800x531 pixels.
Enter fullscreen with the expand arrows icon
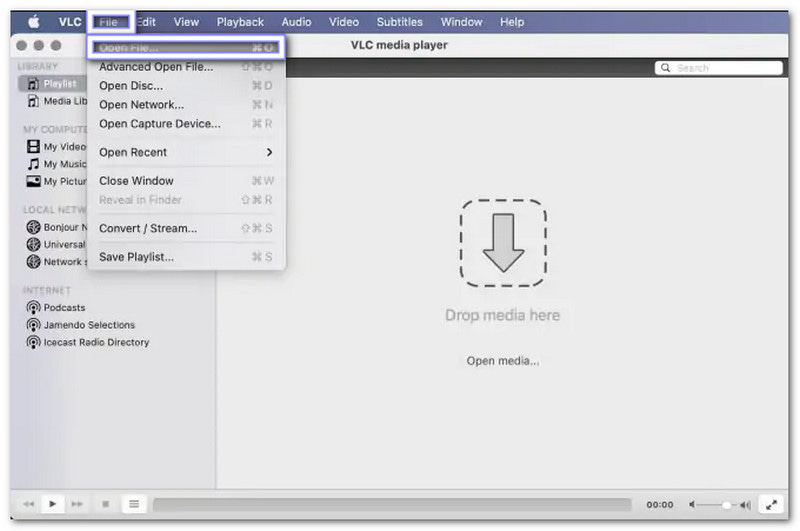tap(771, 504)
